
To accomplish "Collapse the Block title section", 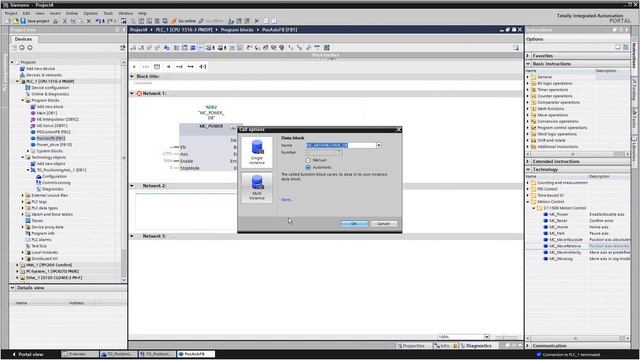I will click(132, 76).
